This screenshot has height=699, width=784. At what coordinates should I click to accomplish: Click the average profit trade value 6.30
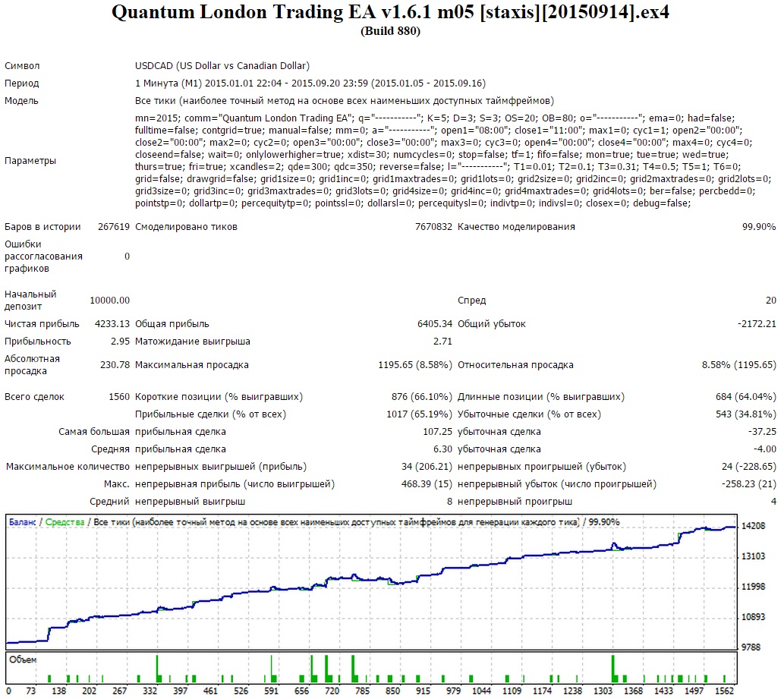(x=442, y=449)
